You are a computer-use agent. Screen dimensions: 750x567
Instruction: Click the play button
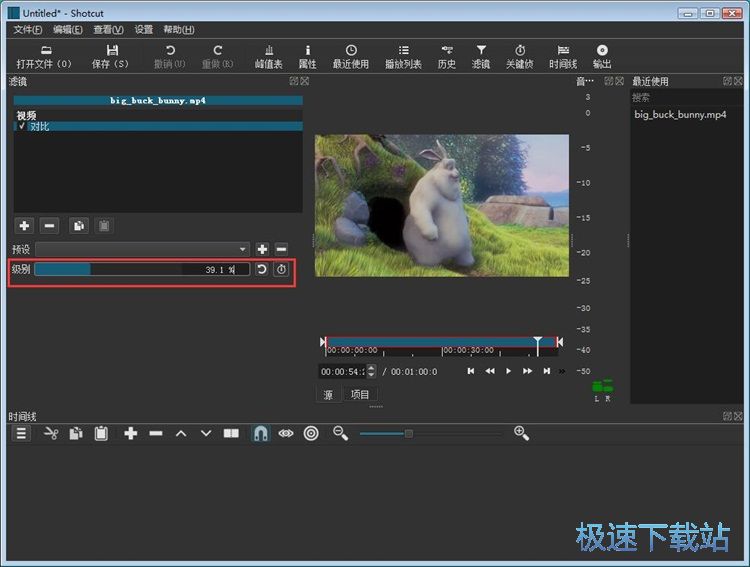(x=508, y=371)
